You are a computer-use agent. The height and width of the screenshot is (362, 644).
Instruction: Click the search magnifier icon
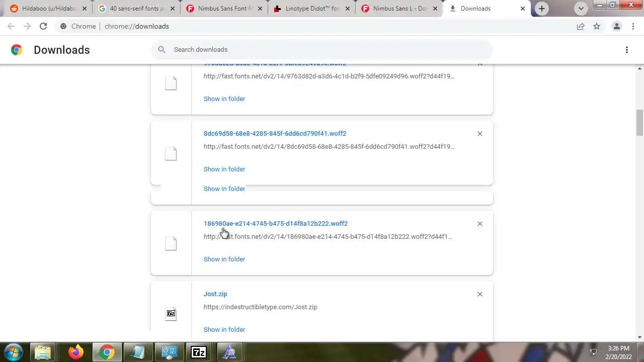(x=162, y=49)
